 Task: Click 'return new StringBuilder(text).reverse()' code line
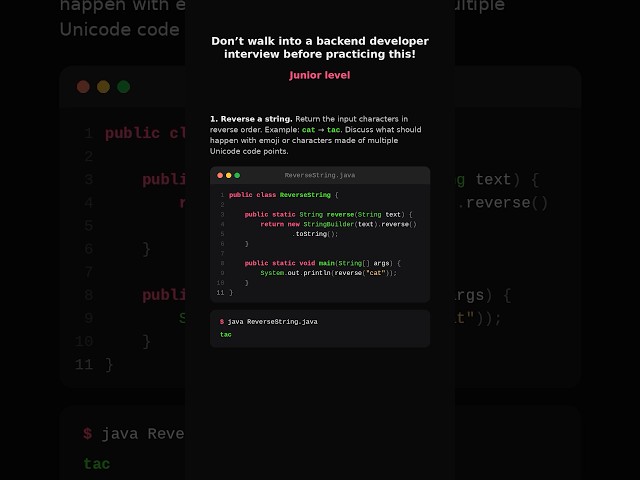click(338, 224)
